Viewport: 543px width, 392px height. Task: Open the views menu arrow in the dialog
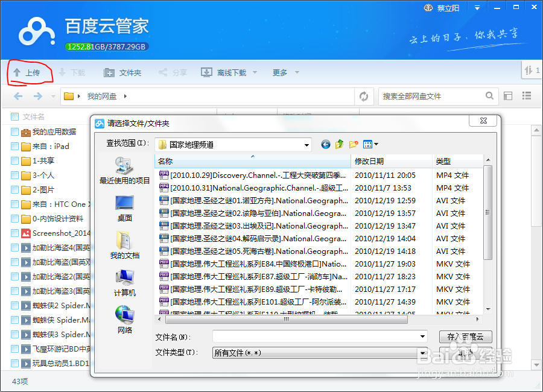[375, 144]
